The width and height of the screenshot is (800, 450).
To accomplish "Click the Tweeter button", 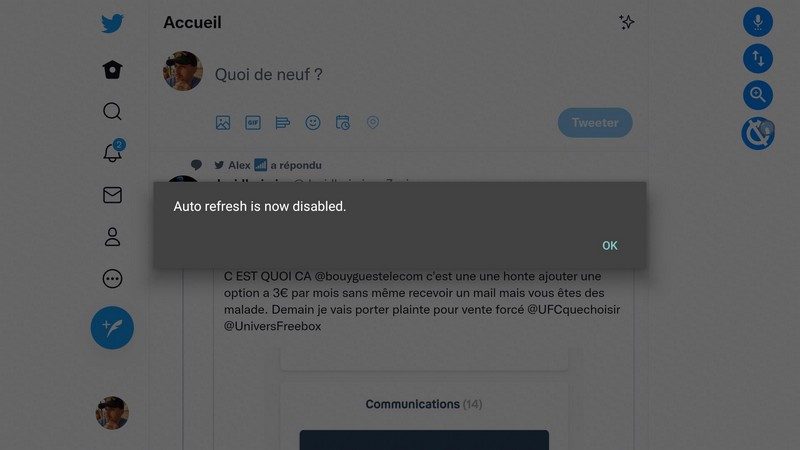I will [x=595, y=122].
